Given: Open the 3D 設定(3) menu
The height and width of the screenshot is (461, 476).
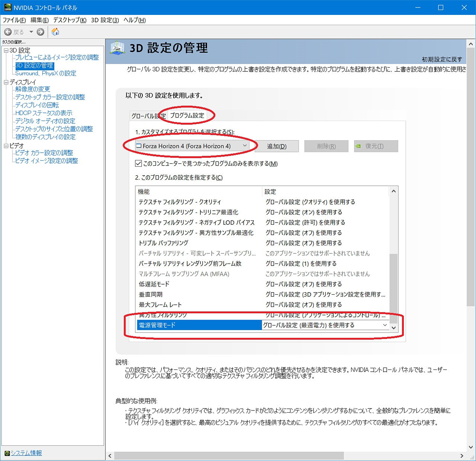Looking at the screenshot, I should (x=105, y=20).
